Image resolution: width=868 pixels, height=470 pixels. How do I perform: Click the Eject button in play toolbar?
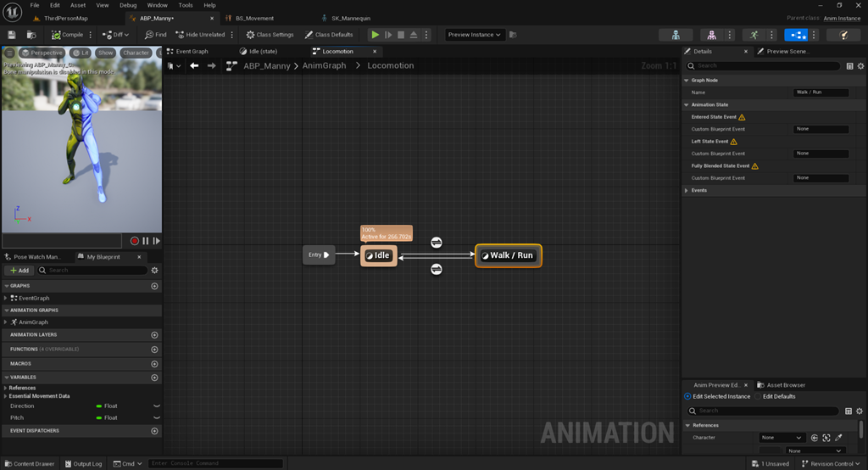[x=414, y=35]
